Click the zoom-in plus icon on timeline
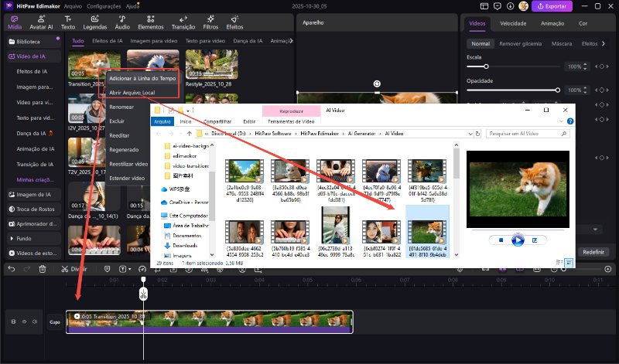The height and width of the screenshot is (364, 619). pyautogui.click(x=608, y=269)
